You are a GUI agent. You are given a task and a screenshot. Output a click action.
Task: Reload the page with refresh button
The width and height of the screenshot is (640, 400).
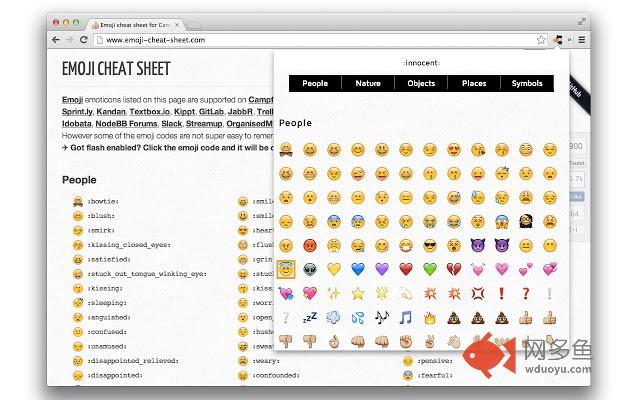(84, 40)
